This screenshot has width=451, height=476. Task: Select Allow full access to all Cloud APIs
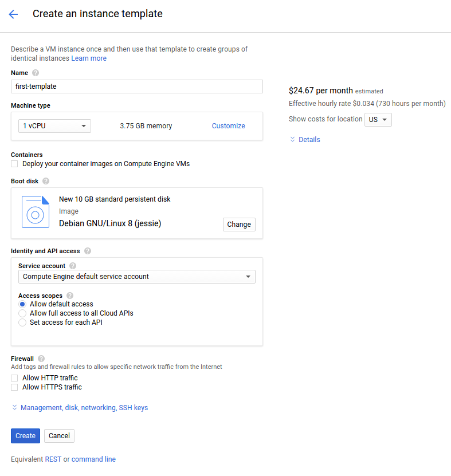click(x=22, y=313)
